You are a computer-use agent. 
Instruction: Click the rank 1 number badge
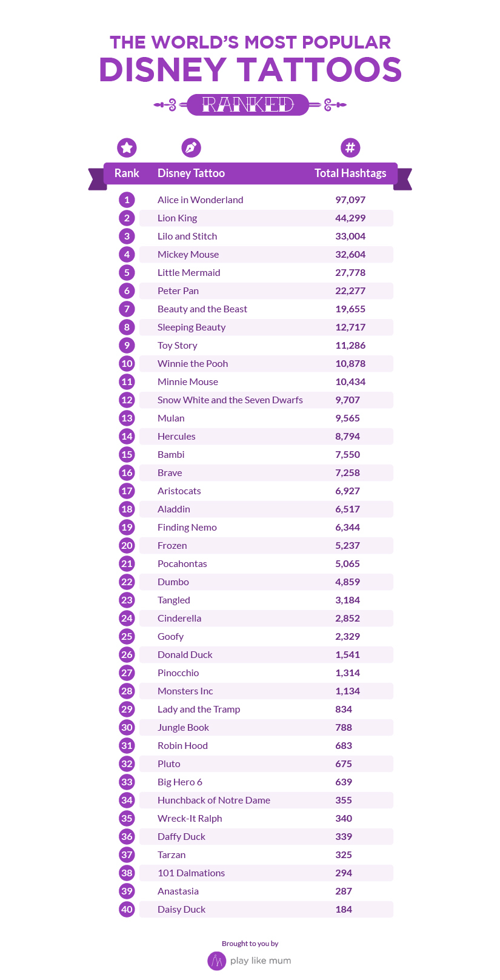(127, 200)
